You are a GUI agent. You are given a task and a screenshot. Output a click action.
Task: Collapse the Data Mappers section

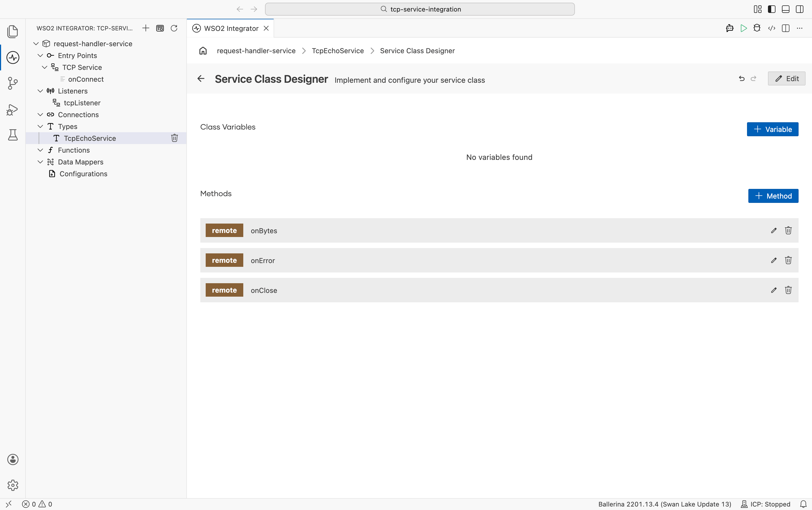(40, 162)
